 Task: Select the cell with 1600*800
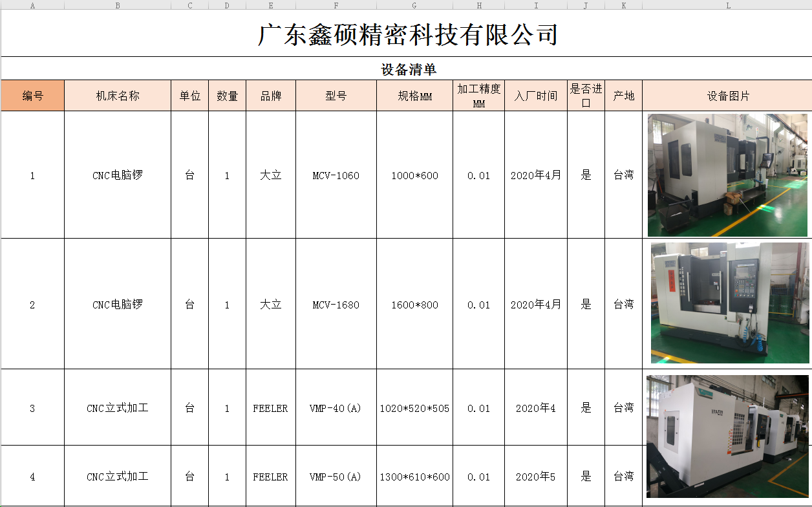pyautogui.click(x=414, y=305)
